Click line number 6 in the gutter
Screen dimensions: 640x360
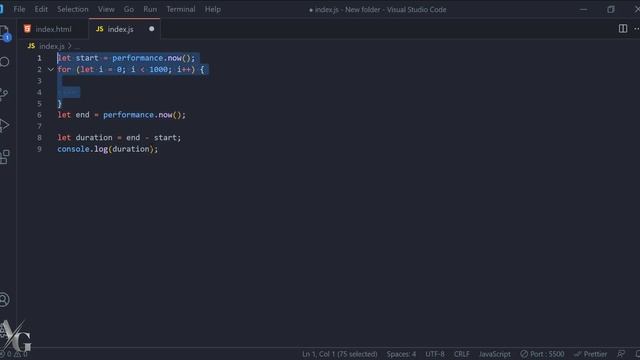39,115
